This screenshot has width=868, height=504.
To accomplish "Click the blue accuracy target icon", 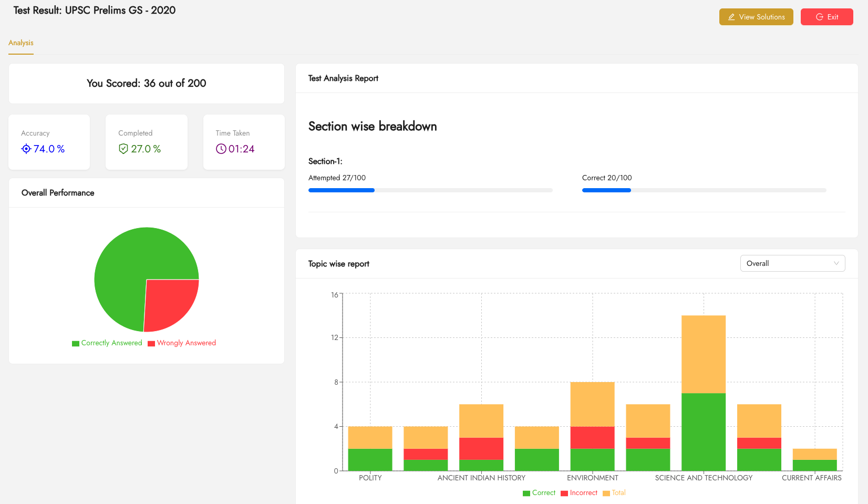I will tap(26, 149).
